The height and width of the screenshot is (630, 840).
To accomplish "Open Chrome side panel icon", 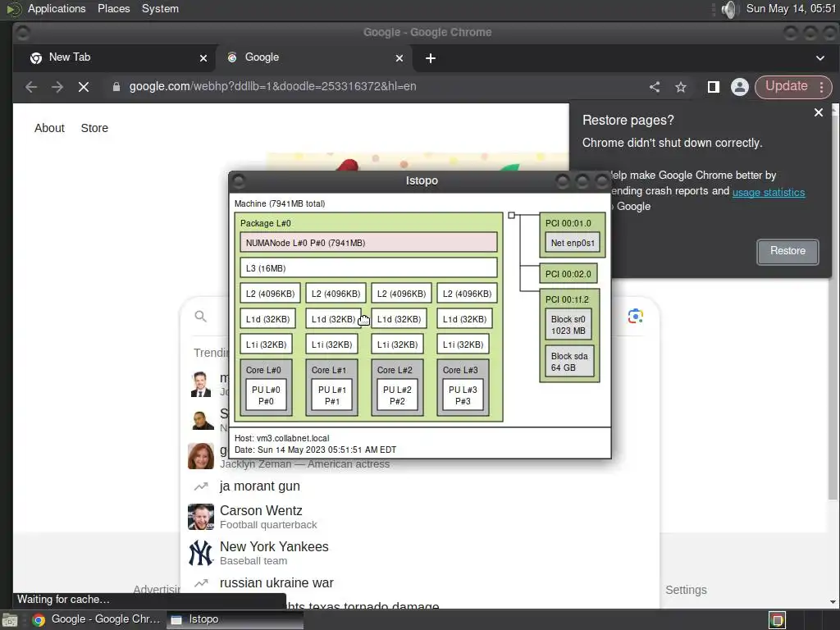I will 713,87.
